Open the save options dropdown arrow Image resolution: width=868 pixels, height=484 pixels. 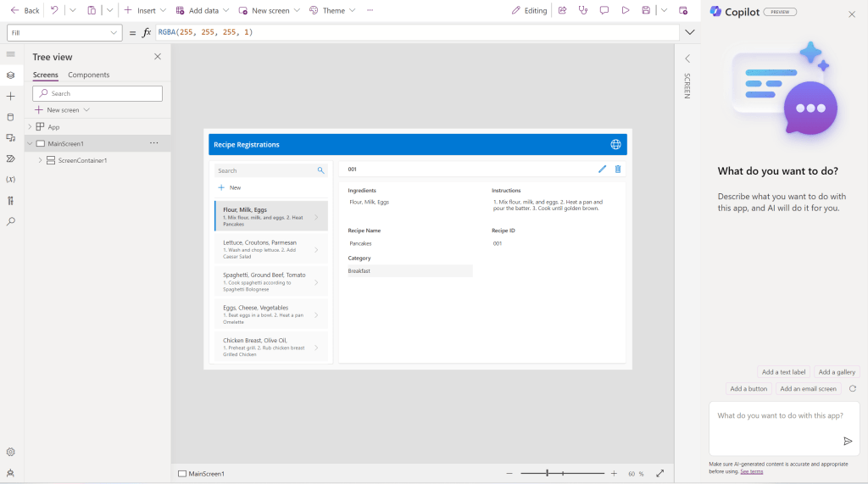coord(665,10)
